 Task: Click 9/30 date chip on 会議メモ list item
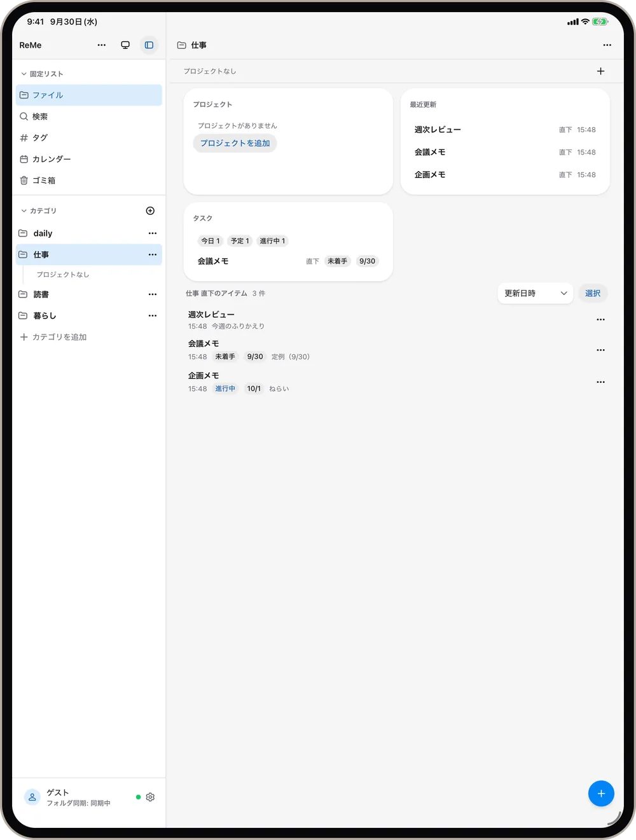pos(255,357)
